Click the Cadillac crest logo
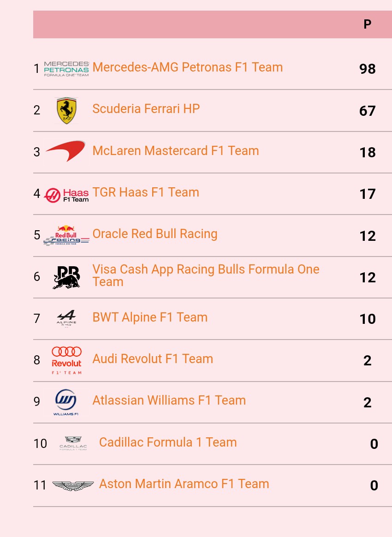This screenshot has width=392, height=537. coord(73,443)
